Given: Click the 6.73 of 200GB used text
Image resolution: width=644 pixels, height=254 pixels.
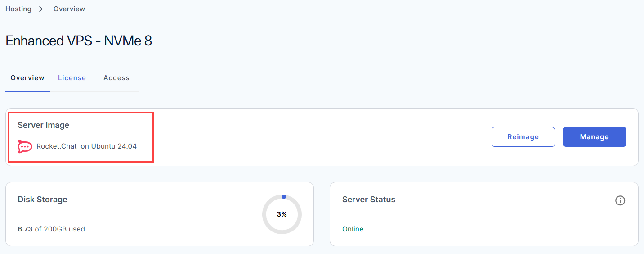Looking at the screenshot, I should coord(51,229).
